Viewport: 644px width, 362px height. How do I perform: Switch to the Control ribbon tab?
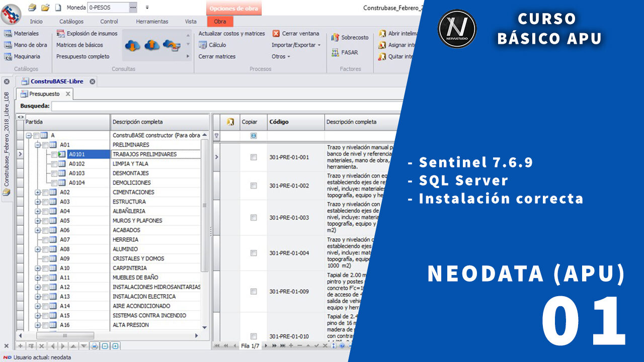[109, 22]
